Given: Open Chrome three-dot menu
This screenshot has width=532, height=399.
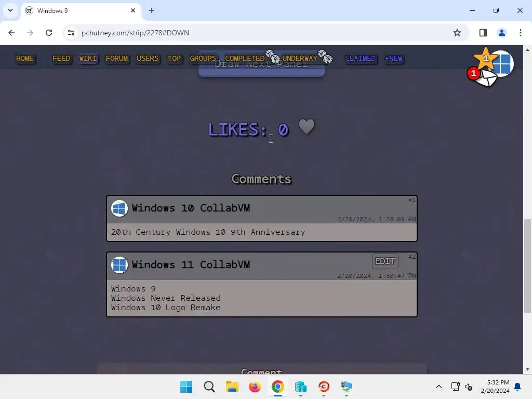Looking at the screenshot, I should (520, 33).
